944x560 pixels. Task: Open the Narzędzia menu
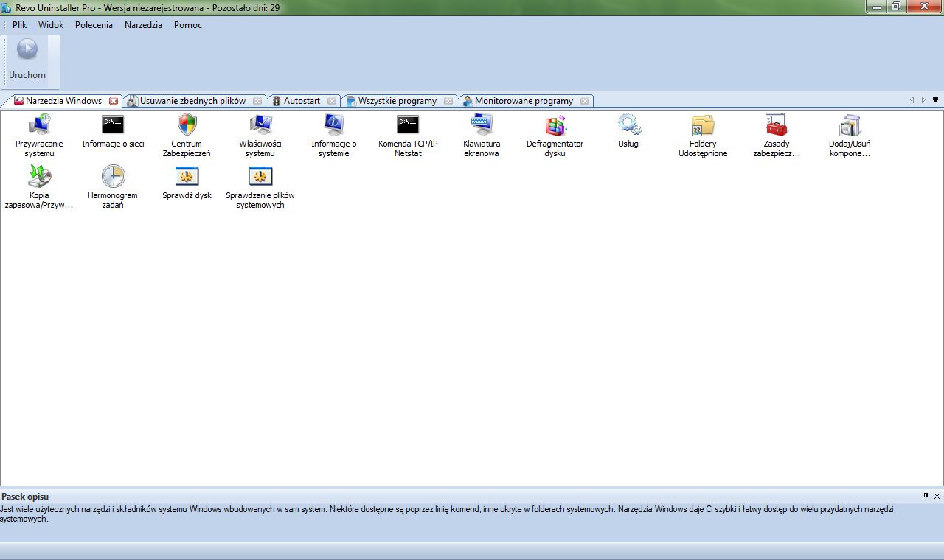(143, 25)
